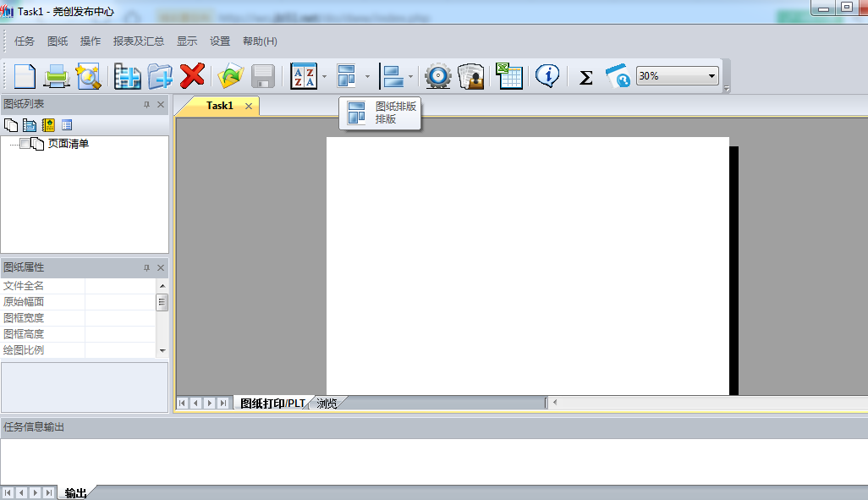The image size is (868, 500).
Task: Select the 文件全名 property row
Action: coord(42,286)
